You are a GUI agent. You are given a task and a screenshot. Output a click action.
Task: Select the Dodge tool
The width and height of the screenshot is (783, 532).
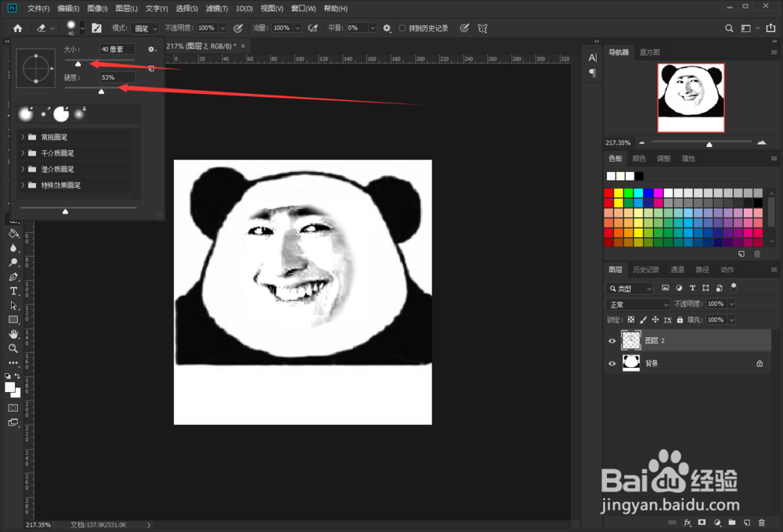13,262
